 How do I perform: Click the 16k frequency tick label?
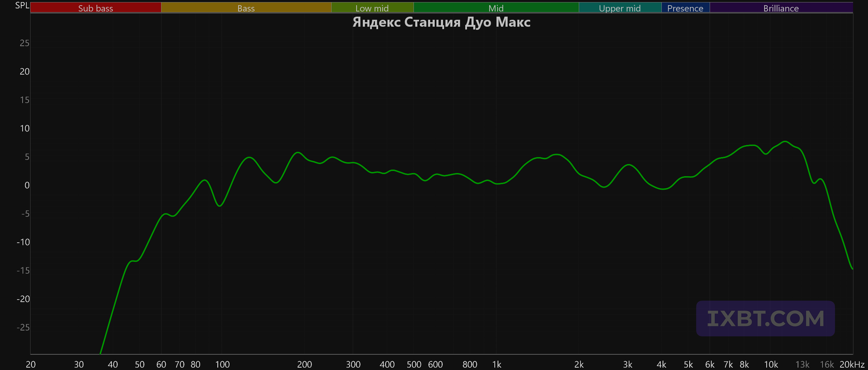tap(827, 364)
